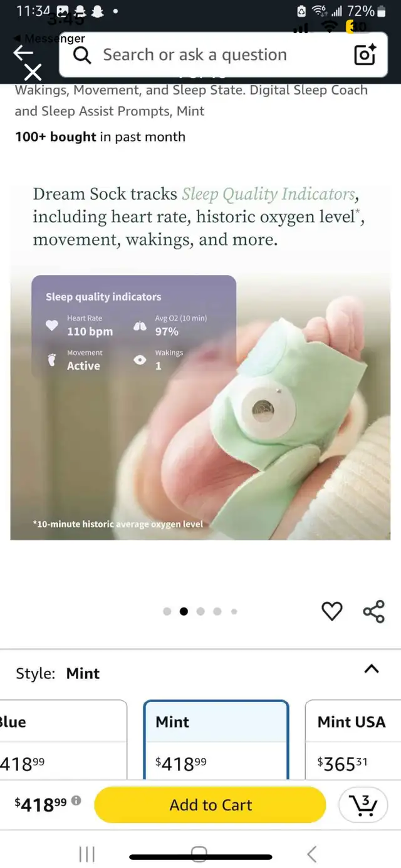The image size is (401, 868).
Task: Close the overlay with the X icon
Action: point(33,73)
